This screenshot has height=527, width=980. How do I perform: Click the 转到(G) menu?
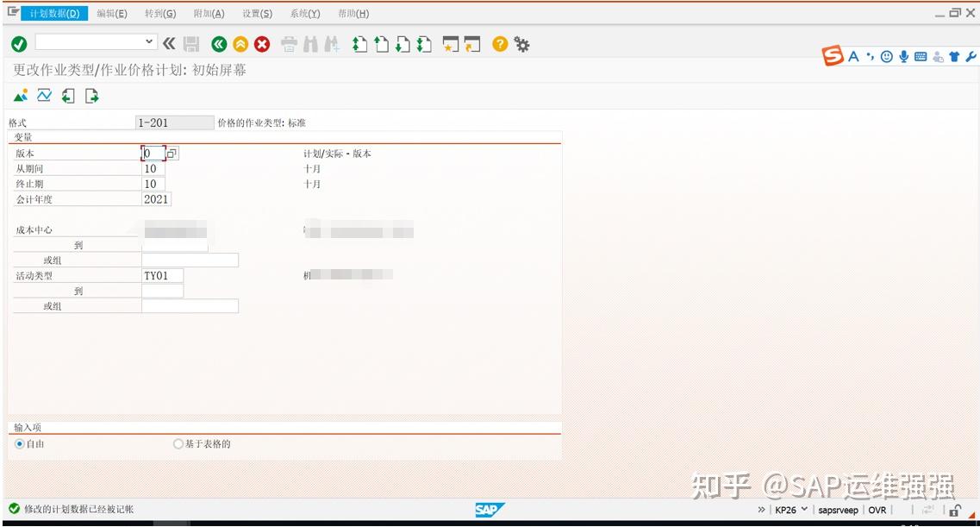pos(160,13)
